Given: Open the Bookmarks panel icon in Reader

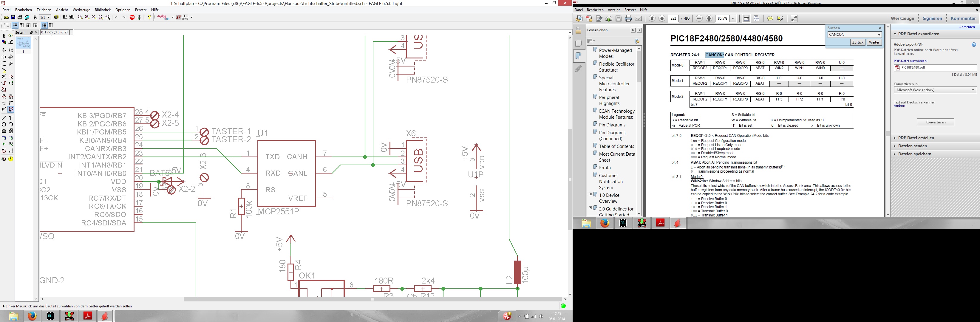Looking at the screenshot, I should [578, 56].
